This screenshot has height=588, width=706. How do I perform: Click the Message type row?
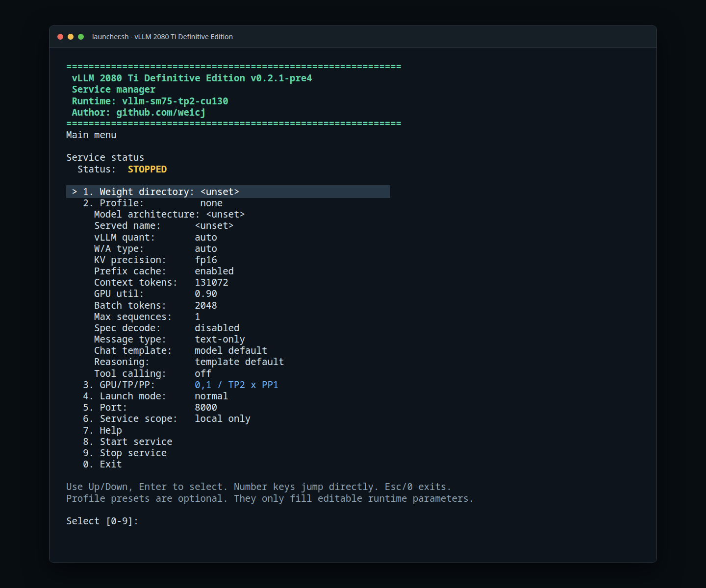tap(170, 340)
